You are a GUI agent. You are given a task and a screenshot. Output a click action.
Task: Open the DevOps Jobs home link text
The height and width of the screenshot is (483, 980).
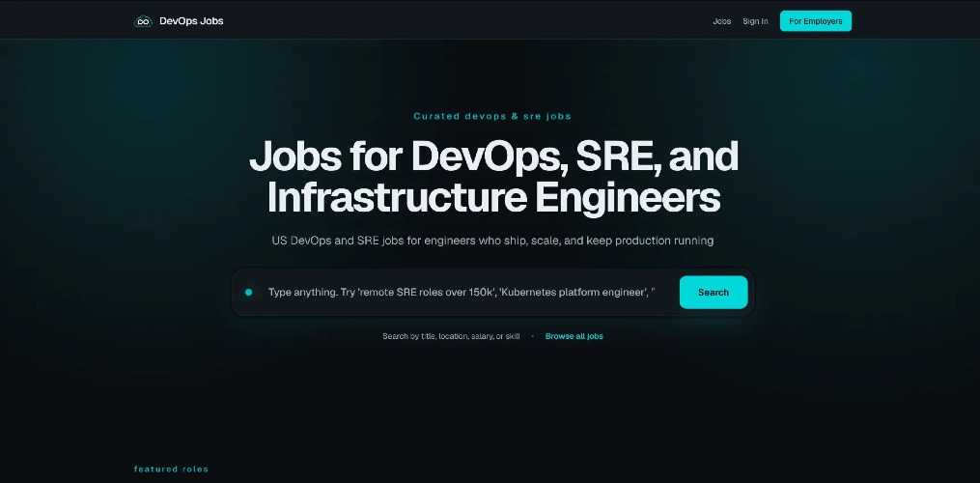click(x=191, y=20)
